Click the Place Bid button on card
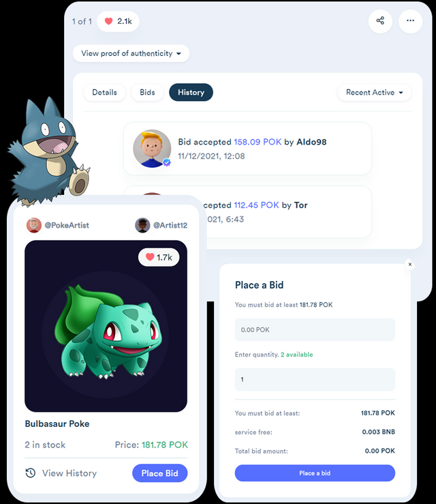The width and height of the screenshot is (436, 504). (160, 473)
